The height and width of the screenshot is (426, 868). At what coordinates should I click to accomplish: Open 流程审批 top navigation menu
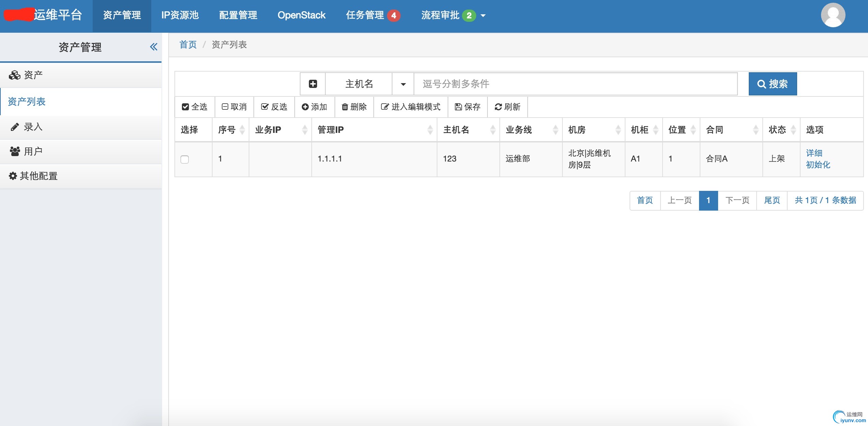tap(453, 16)
